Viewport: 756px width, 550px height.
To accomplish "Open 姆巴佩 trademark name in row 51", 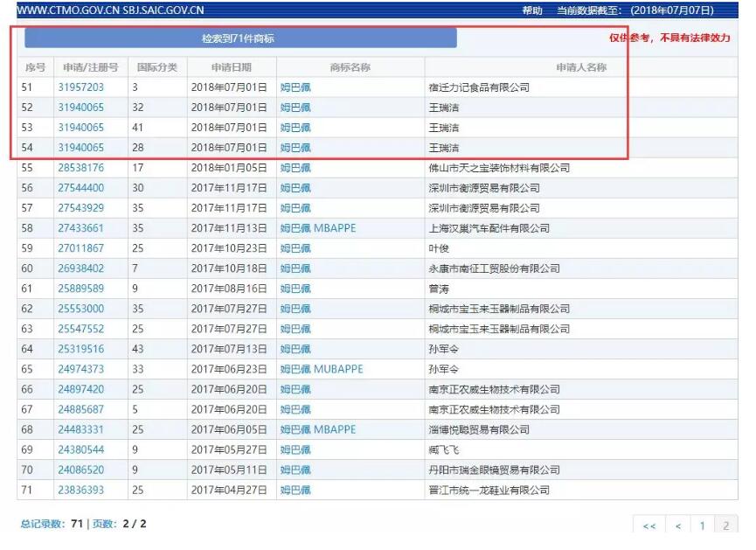I will tap(295, 87).
